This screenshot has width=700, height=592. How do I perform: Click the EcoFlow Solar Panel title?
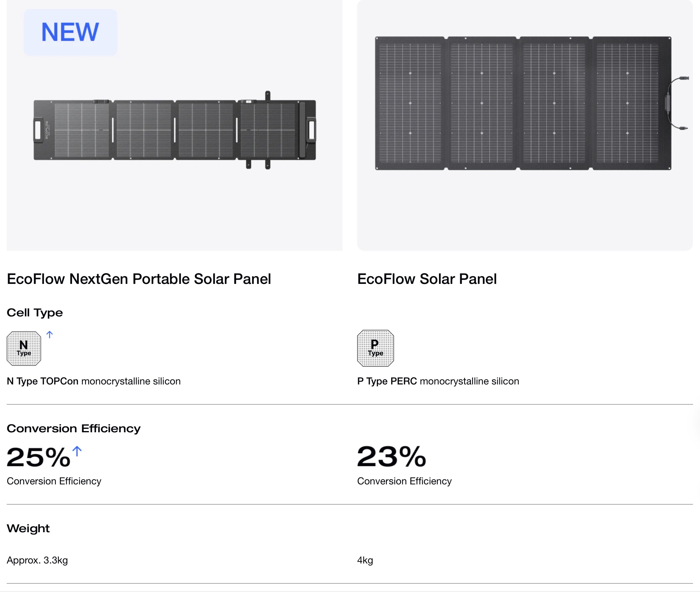pyautogui.click(x=427, y=279)
